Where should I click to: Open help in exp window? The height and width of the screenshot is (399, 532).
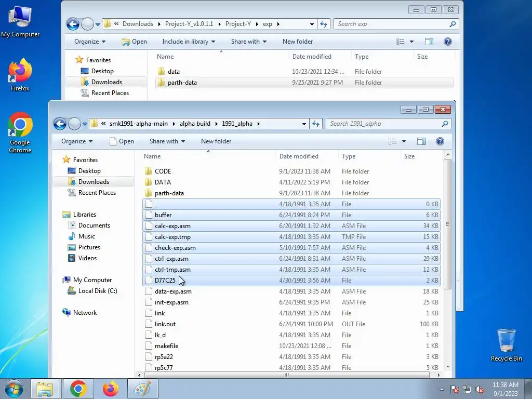(447, 42)
